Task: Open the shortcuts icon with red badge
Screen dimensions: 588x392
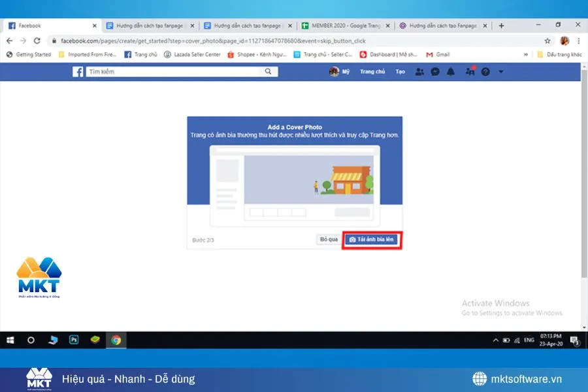Action: 469,72
